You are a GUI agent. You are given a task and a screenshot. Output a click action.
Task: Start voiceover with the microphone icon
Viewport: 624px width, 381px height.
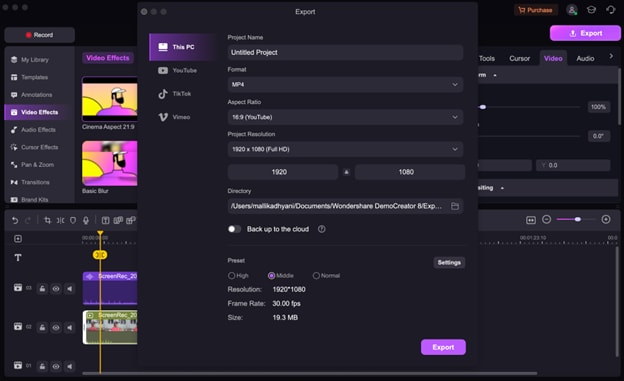86,220
